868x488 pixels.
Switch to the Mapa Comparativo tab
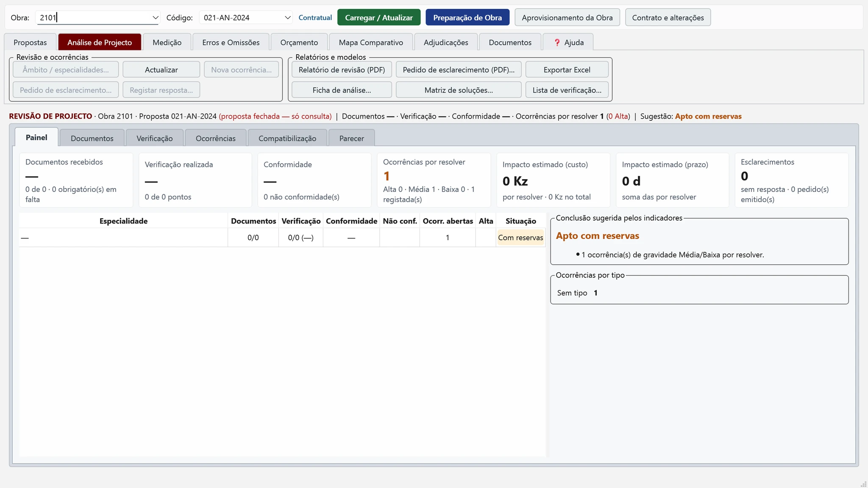371,42
